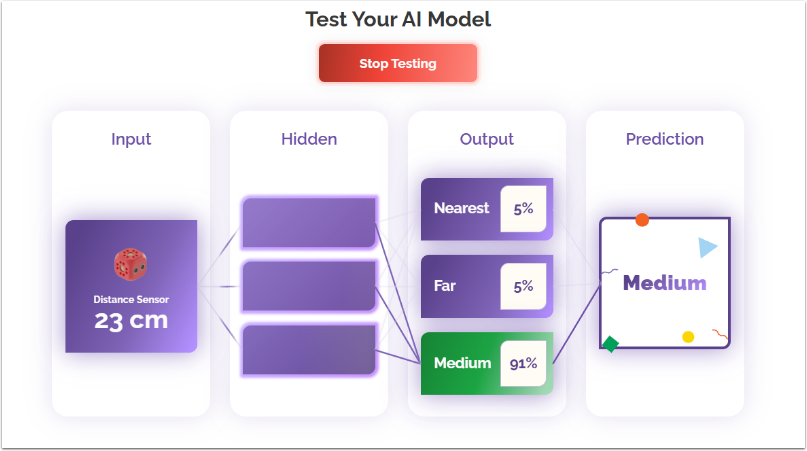Click the Nearest output node
This screenshot has width=807, height=451.
461,209
